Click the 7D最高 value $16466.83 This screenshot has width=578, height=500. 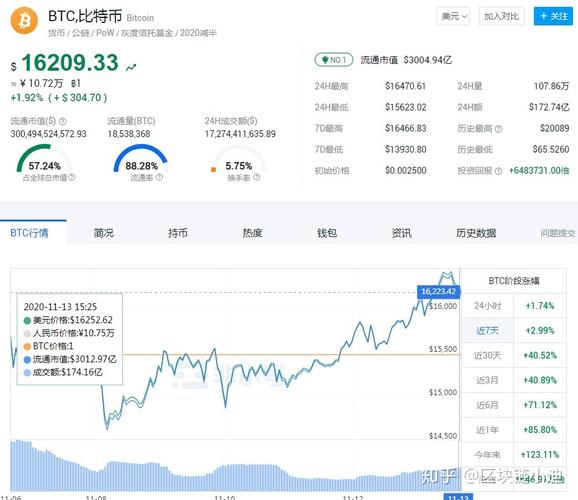[405, 128]
